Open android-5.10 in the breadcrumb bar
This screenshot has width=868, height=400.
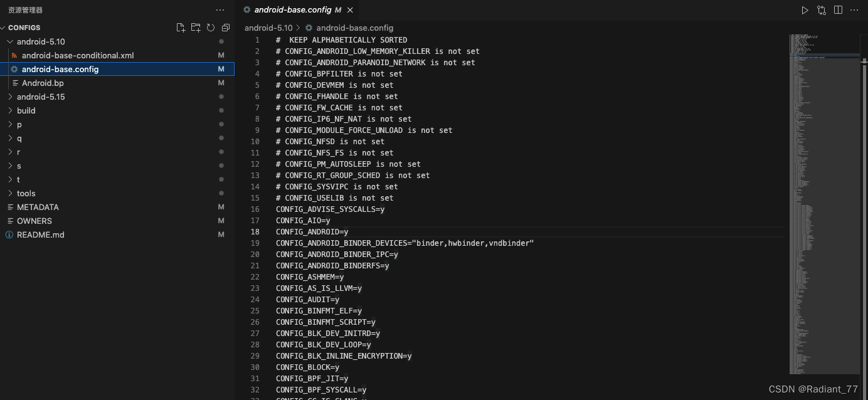point(268,28)
